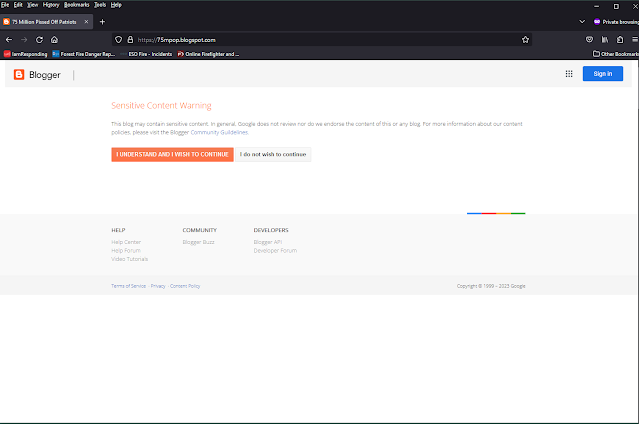The image size is (639, 424).
Task: Open the ESO Fire - Incidents bookmark
Action: pyautogui.click(x=146, y=54)
